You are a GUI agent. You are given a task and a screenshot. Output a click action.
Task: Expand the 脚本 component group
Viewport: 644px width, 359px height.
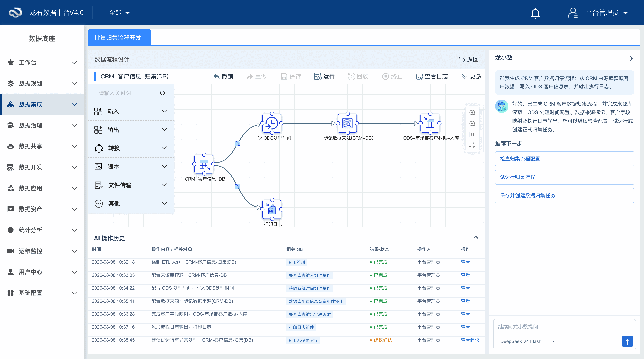point(131,167)
